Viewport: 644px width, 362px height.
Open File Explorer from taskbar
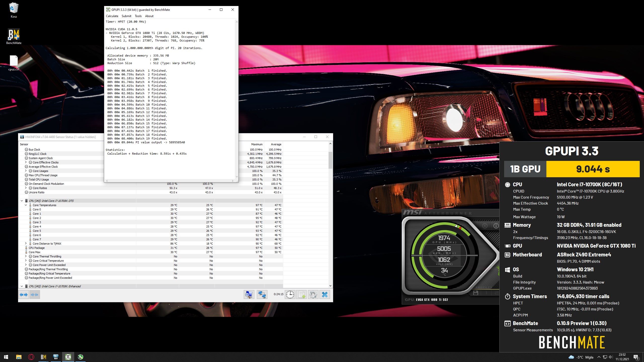19,357
